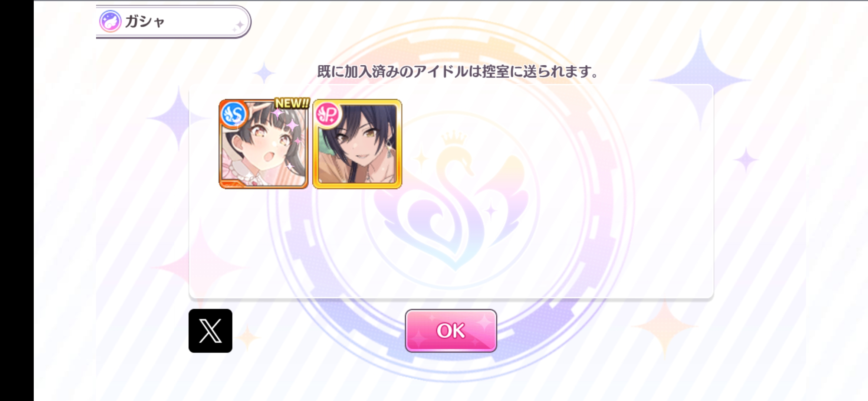This screenshot has height=401, width=868.
Task: Select the ガシャ header title
Action: (x=145, y=21)
